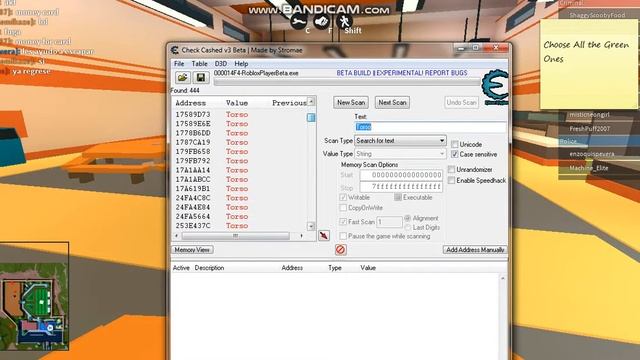
Task: Click the New Scan button
Action: click(351, 102)
